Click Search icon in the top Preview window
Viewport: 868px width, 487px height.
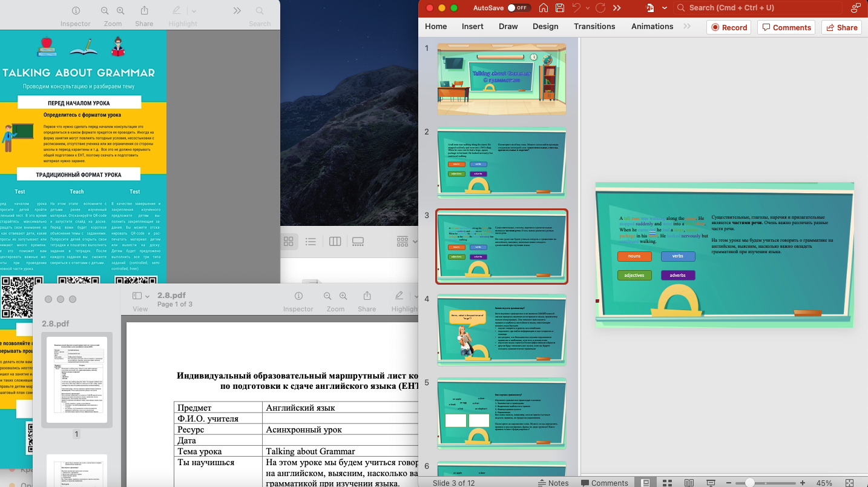(260, 11)
